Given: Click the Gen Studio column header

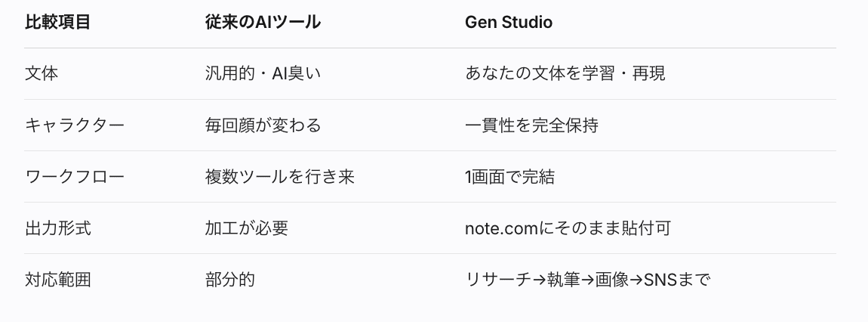Looking at the screenshot, I should point(509,23).
